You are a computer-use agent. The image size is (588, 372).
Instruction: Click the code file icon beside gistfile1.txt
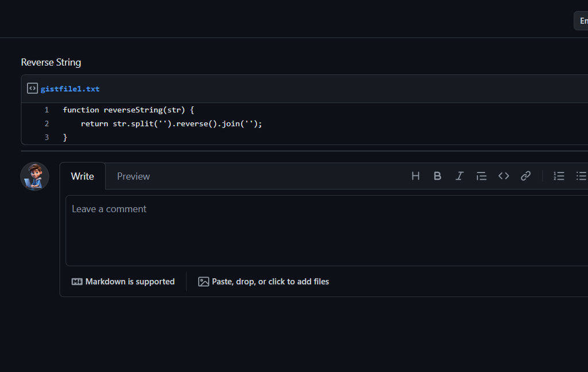[x=32, y=89]
